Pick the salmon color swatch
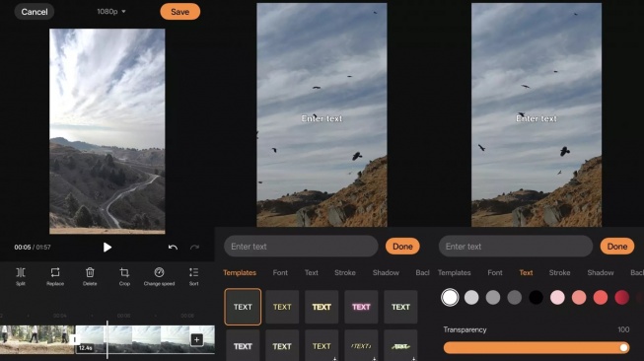Image resolution: width=644 pixels, height=361 pixels. tap(579, 297)
